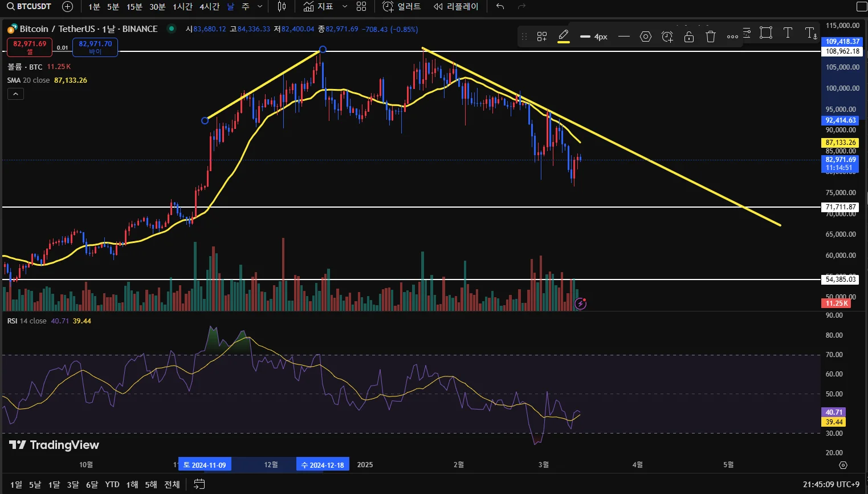Select the Anchored Text tool
This screenshot has width=868, height=494.
[x=810, y=33]
